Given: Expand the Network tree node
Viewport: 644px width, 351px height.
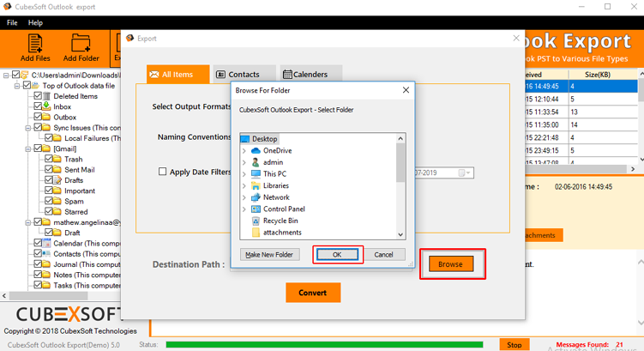Looking at the screenshot, I should pos(244,197).
